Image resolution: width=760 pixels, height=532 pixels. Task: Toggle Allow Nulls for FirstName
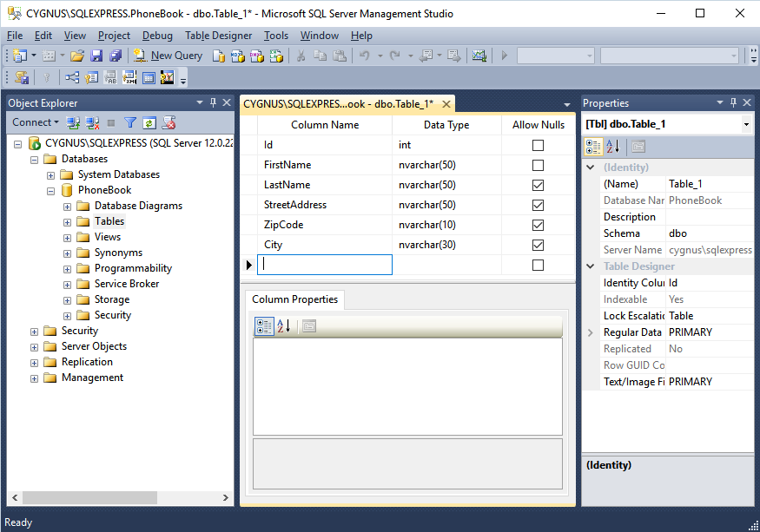pyautogui.click(x=538, y=165)
